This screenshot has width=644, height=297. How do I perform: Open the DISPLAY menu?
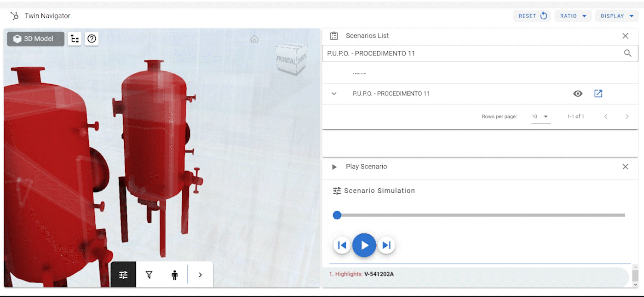point(616,16)
